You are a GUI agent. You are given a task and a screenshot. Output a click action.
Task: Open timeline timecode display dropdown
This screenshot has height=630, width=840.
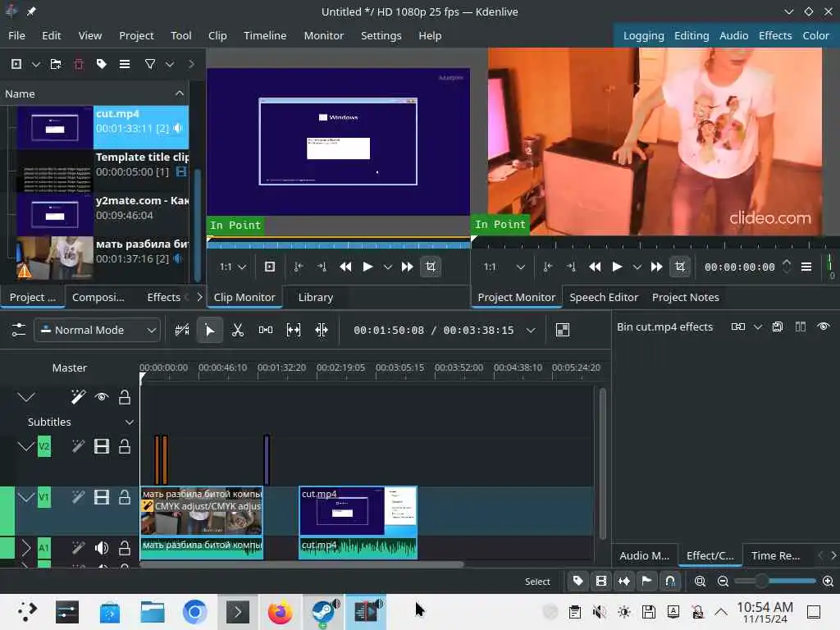click(x=531, y=330)
